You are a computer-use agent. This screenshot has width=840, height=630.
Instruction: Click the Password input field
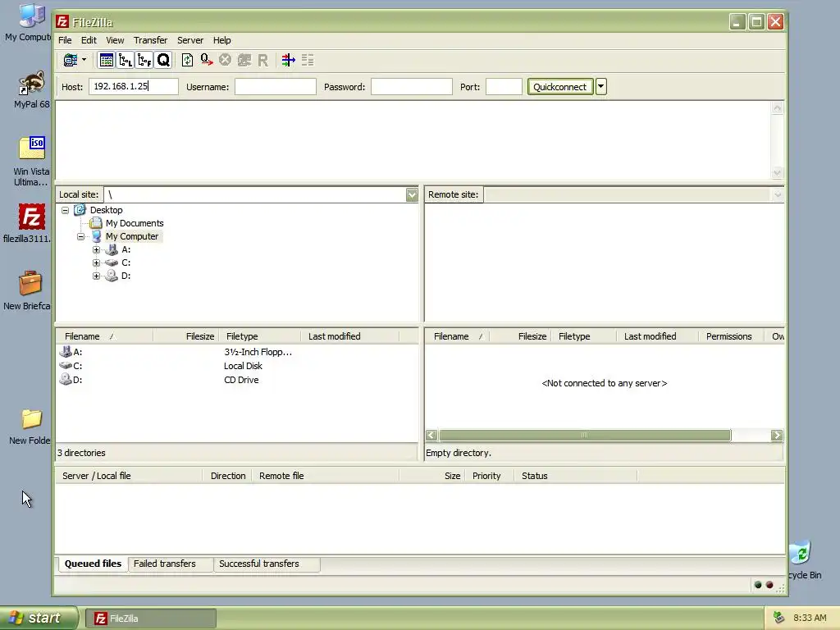(412, 86)
